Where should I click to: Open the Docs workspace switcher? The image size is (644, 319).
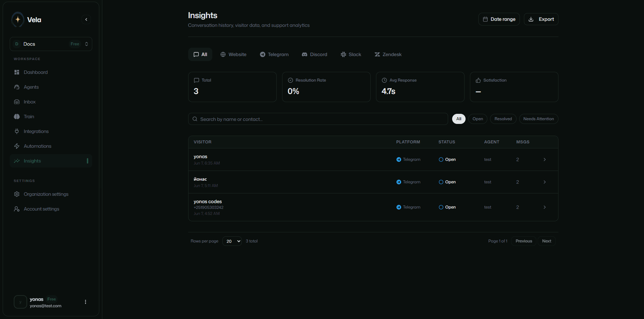[x=51, y=44]
